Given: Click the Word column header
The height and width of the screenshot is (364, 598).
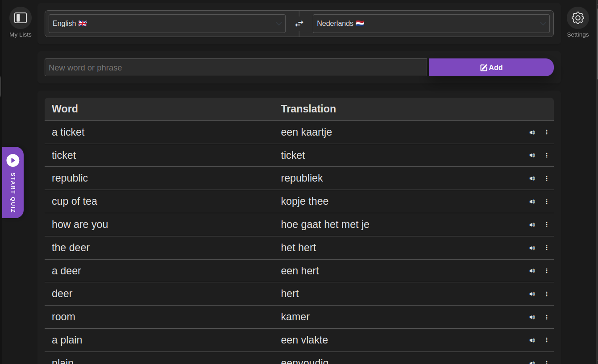Looking at the screenshot, I should (x=65, y=109).
